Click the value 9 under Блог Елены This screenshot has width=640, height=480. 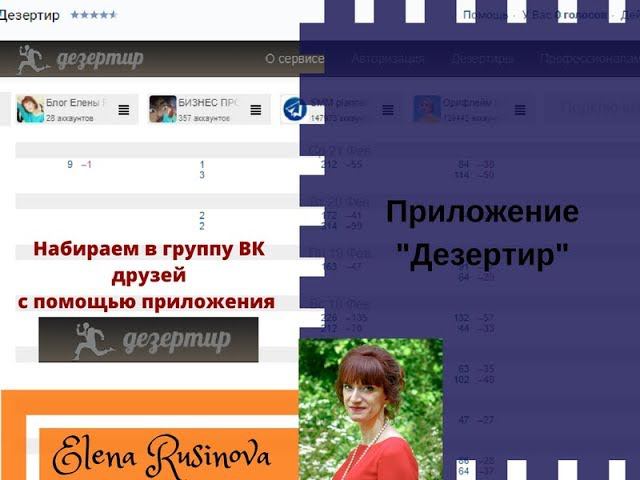coord(70,164)
